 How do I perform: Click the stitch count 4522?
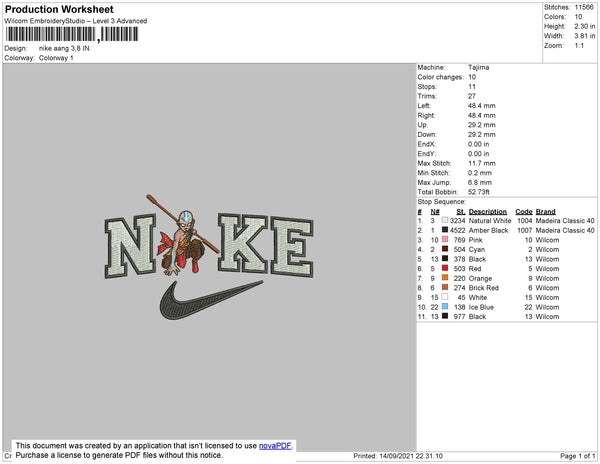(458, 230)
